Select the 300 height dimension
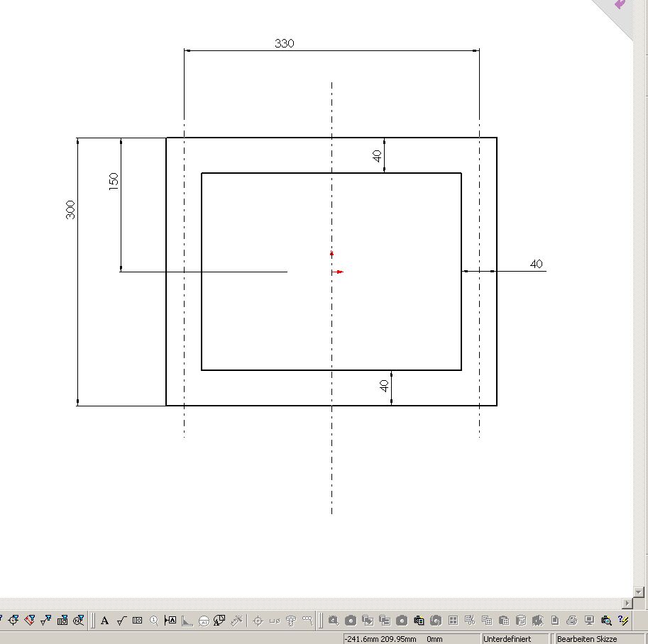648x644 pixels. pos(71,210)
